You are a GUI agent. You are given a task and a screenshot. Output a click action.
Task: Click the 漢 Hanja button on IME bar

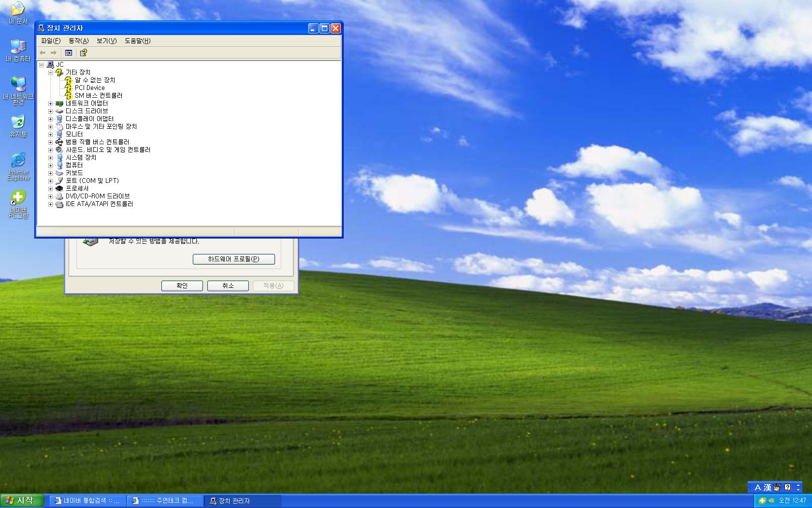(768, 487)
